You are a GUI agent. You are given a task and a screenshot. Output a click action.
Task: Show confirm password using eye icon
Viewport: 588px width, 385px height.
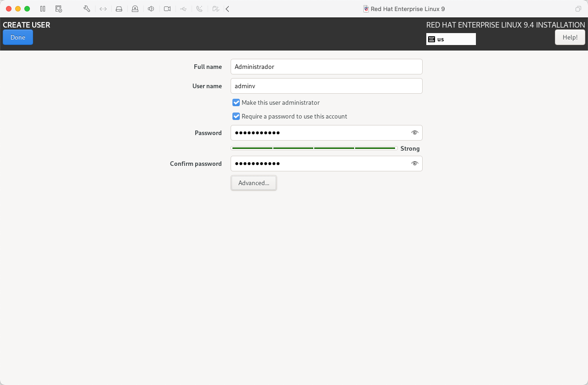(x=414, y=164)
